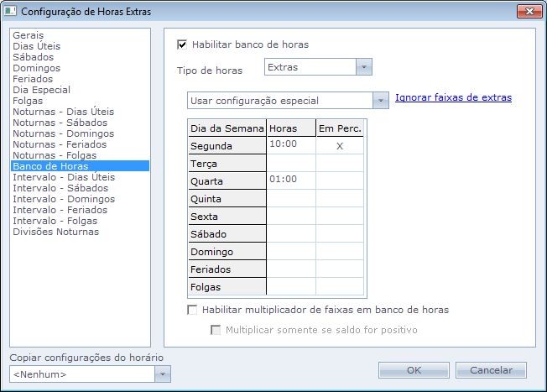Open Copiar configurações do horário dropdown
Viewport: 547px width, 392px height.
[x=163, y=374]
